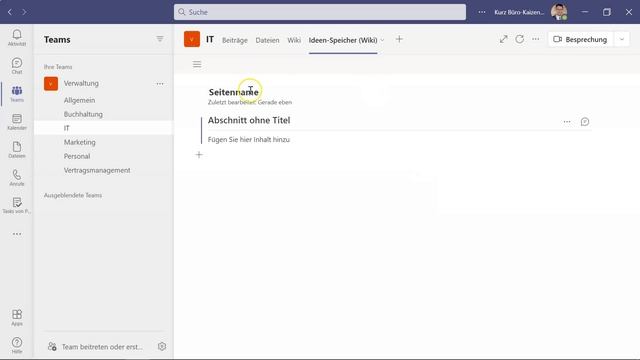Open more tab options ellipsis
Screen dimensions: 640x360
[536, 39]
